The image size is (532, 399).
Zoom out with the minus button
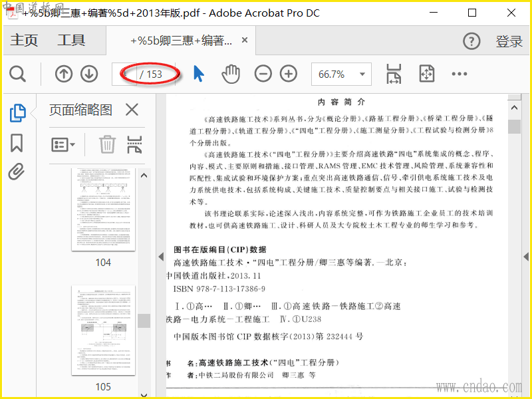pyautogui.click(x=263, y=74)
